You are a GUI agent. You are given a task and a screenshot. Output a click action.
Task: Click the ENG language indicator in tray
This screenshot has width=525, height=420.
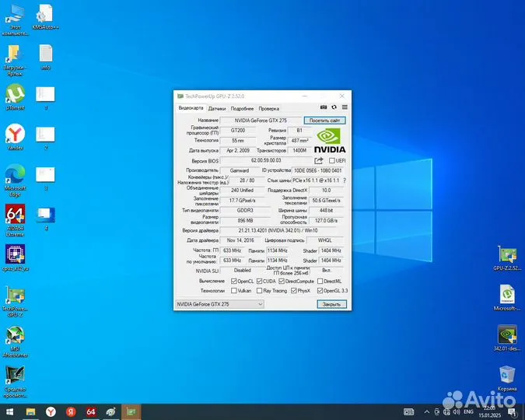468,411
